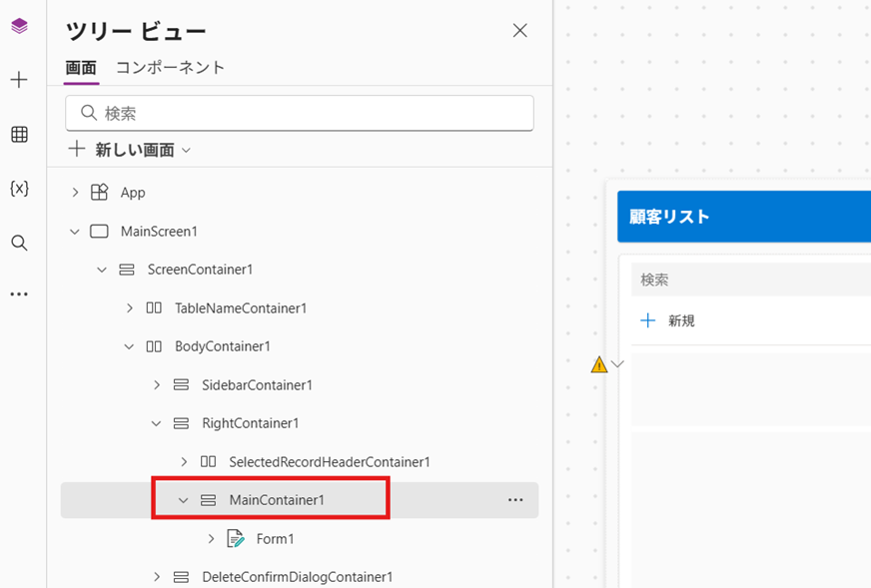Select SidebarContainer1 in the tree

(257, 385)
